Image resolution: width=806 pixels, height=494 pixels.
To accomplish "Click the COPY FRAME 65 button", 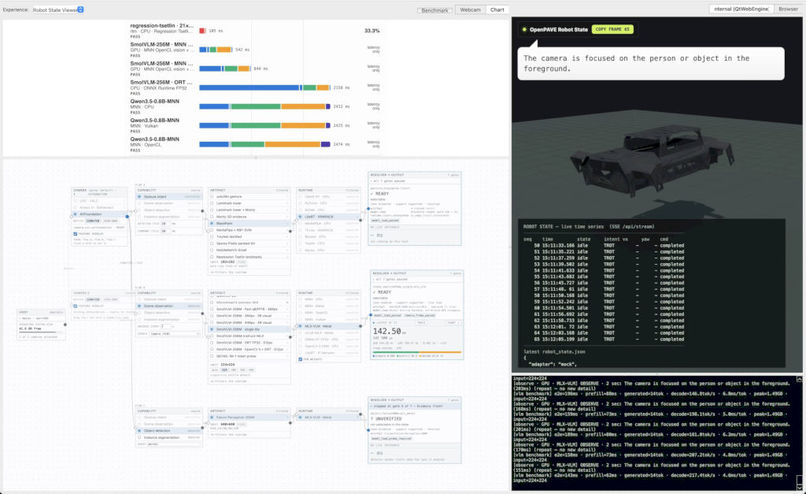I will click(612, 29).
